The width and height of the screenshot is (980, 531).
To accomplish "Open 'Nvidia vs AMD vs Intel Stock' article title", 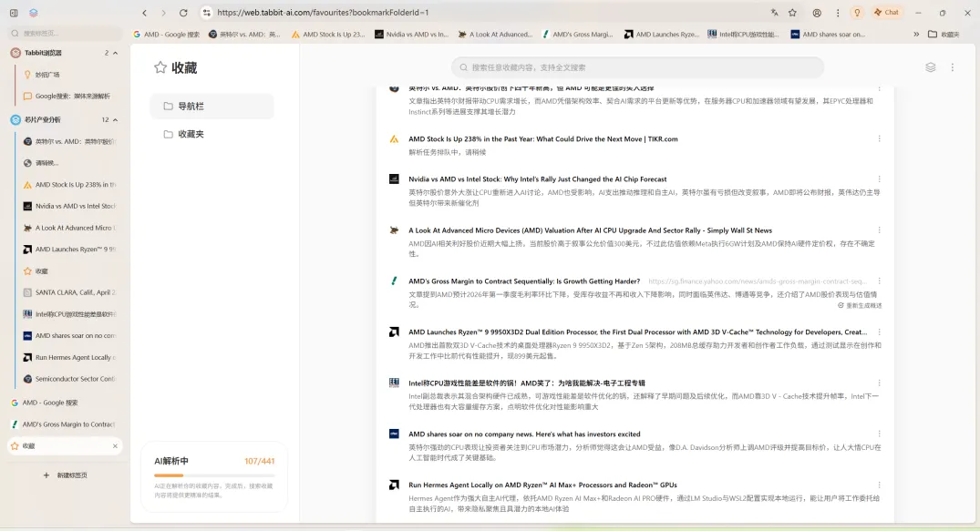I will point(538,179).
